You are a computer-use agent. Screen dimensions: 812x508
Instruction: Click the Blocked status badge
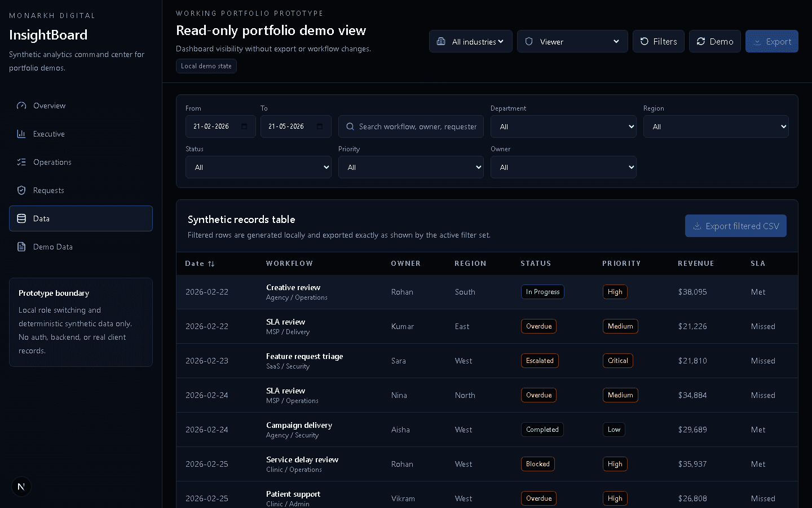pos(538,464)
